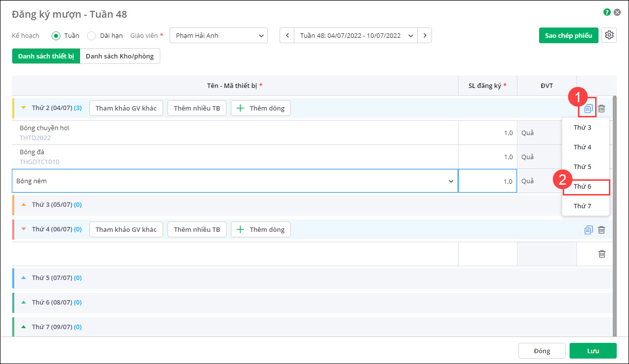The width and height of the screenshot is (629, 364).
Task: Choose Thứ 7 in the copy menu
Action: (586, 206)
